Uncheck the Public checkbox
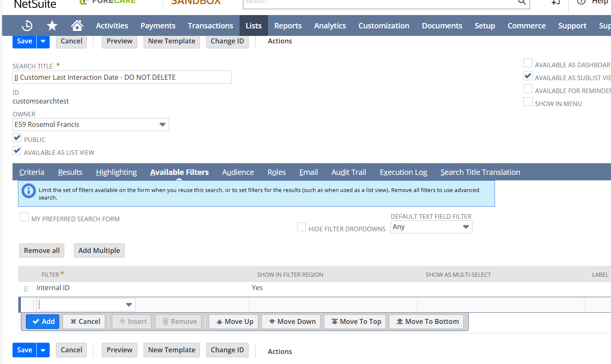Viewport: 611px width, 364px height. 17,138
